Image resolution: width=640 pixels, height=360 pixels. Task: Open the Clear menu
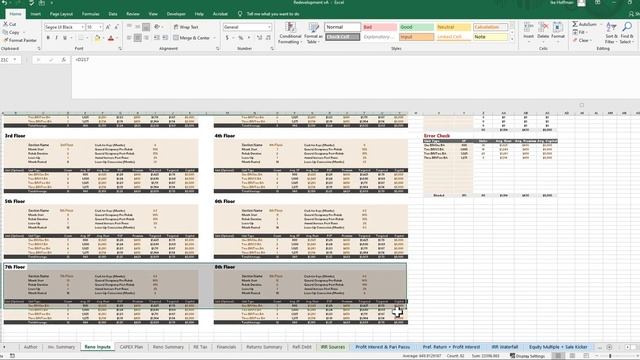click(x=582, y=40)
